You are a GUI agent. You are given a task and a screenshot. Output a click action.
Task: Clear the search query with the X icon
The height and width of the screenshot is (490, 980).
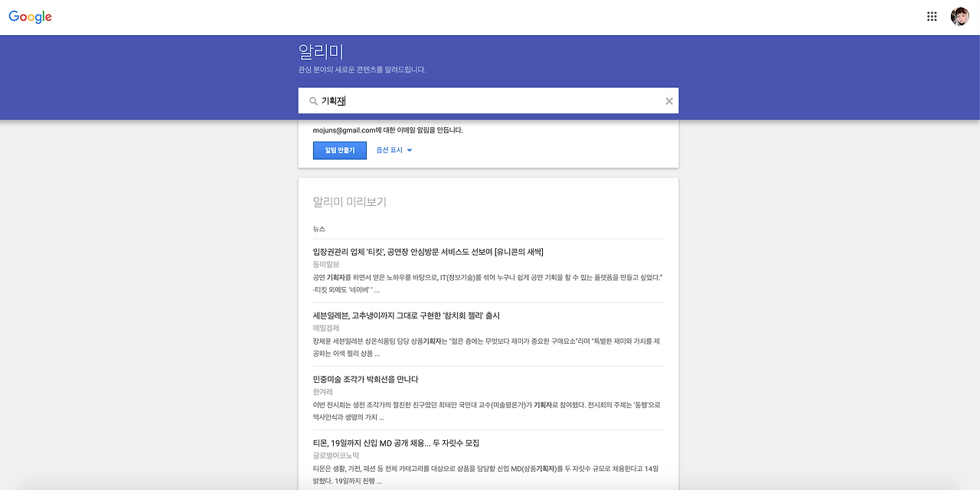tap(668, 100)
